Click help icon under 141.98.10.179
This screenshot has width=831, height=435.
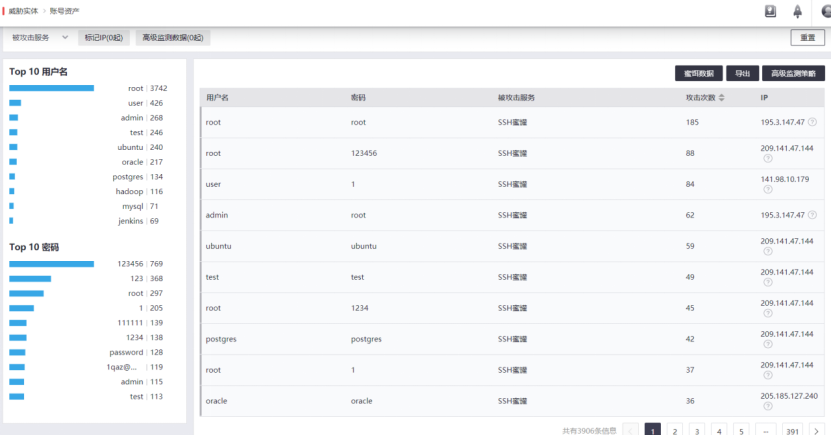[767, 189]
